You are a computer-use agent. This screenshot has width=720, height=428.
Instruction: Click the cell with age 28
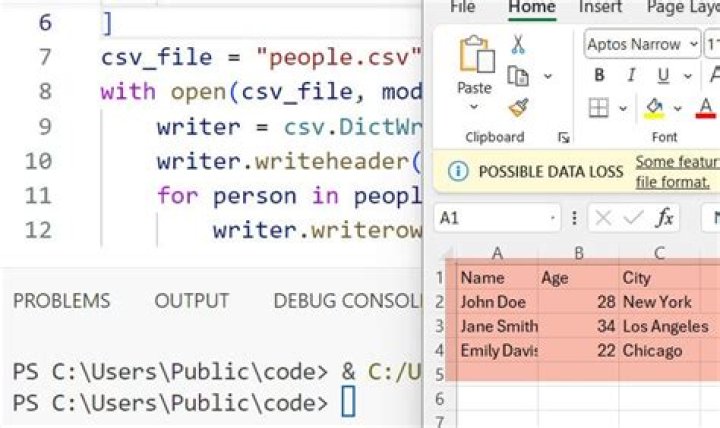point(579,302)
